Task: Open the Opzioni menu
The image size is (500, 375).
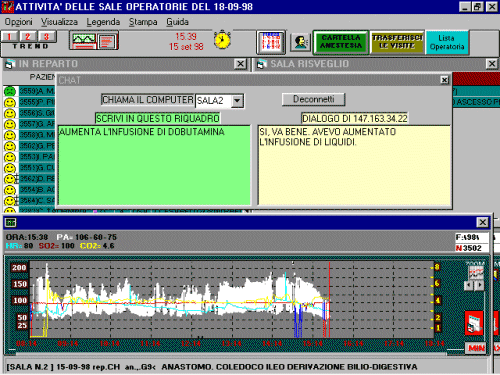Action: (18, 22)
